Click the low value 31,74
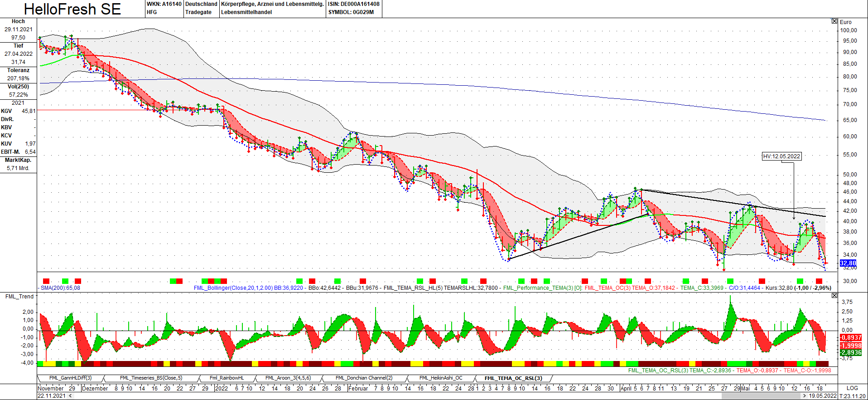868x400 pixels. click(19, 62)
